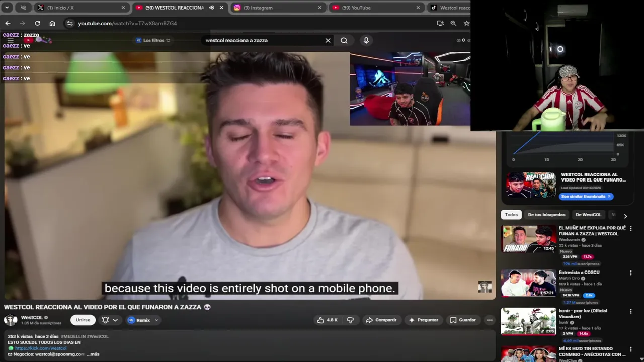Viewport: 644px width, 362px height.
Task: Close the WESTCOL REACCIONA tab
Action: coord(221,8)
